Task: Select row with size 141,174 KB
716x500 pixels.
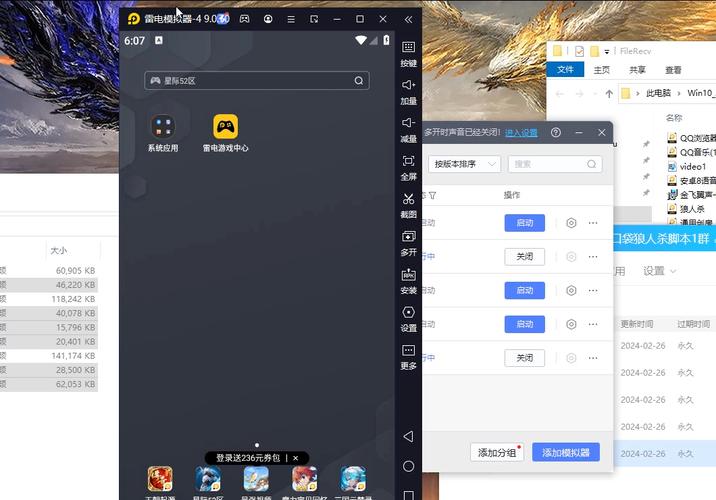Action: click(49, 356)
